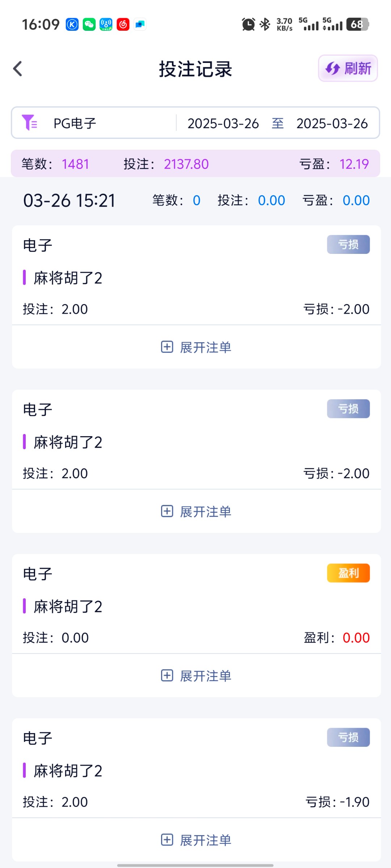Tap the WeChat notification icon
The image size is (391, 868).
pyautogui.click(x=89, y=25)
